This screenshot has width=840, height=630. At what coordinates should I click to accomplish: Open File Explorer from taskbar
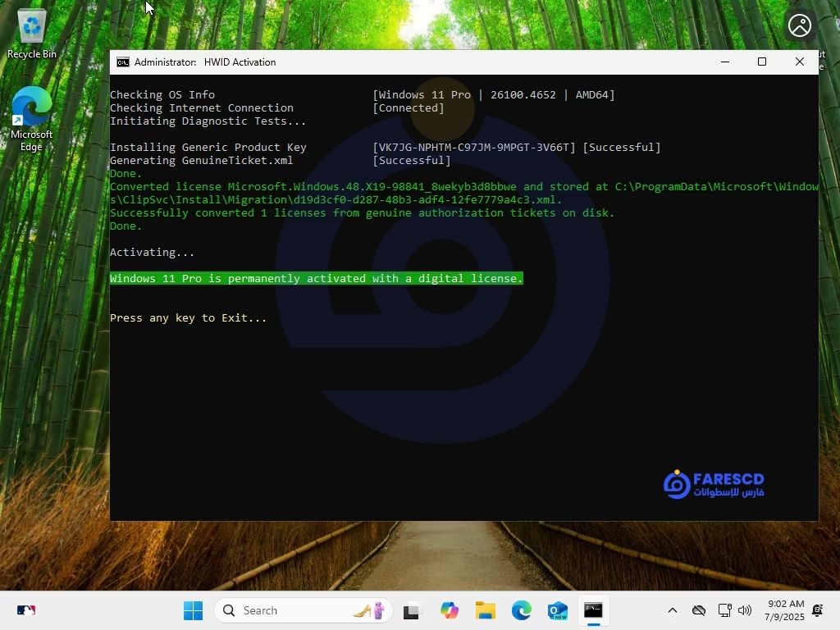486,610
